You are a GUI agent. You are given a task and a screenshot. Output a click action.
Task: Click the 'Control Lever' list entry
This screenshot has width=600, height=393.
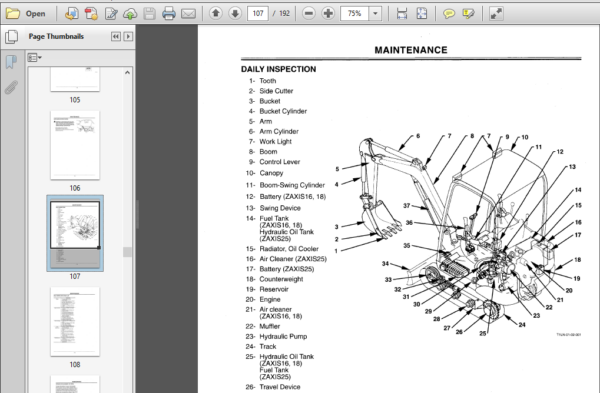[280, 162]
